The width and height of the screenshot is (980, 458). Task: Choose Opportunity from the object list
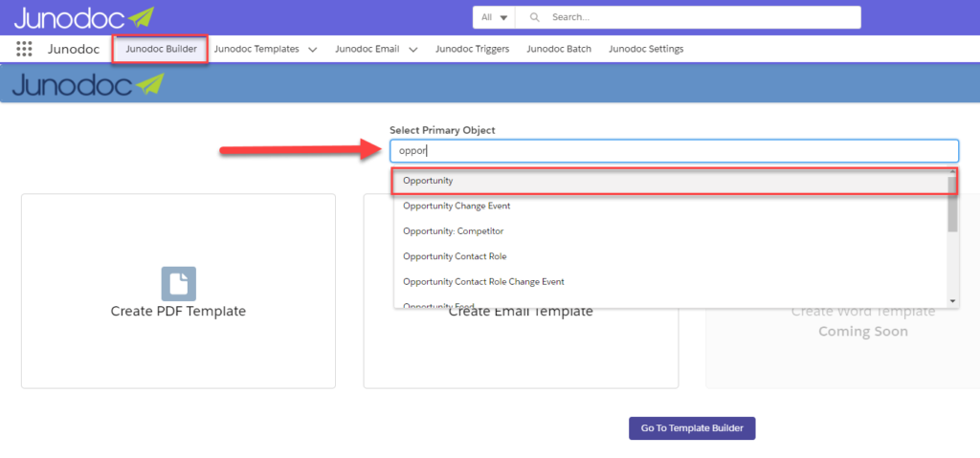click(x=670, y=181)
